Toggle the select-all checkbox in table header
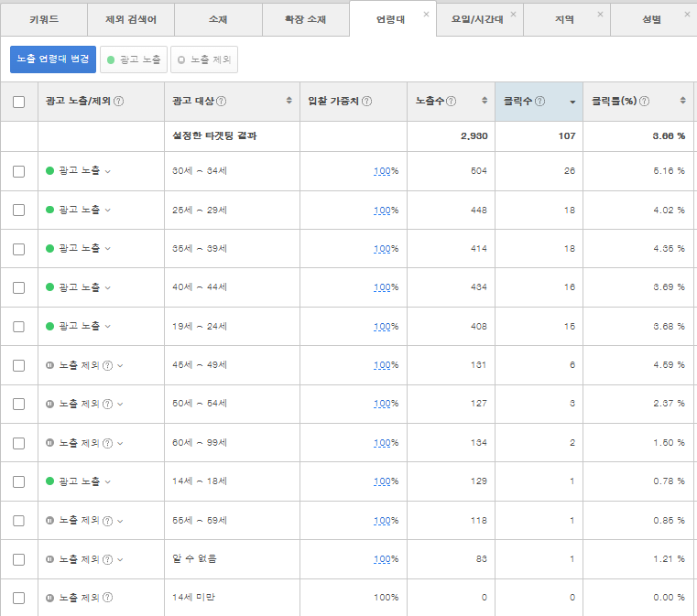Screen dimensions: 697x616 click(18, 102)
